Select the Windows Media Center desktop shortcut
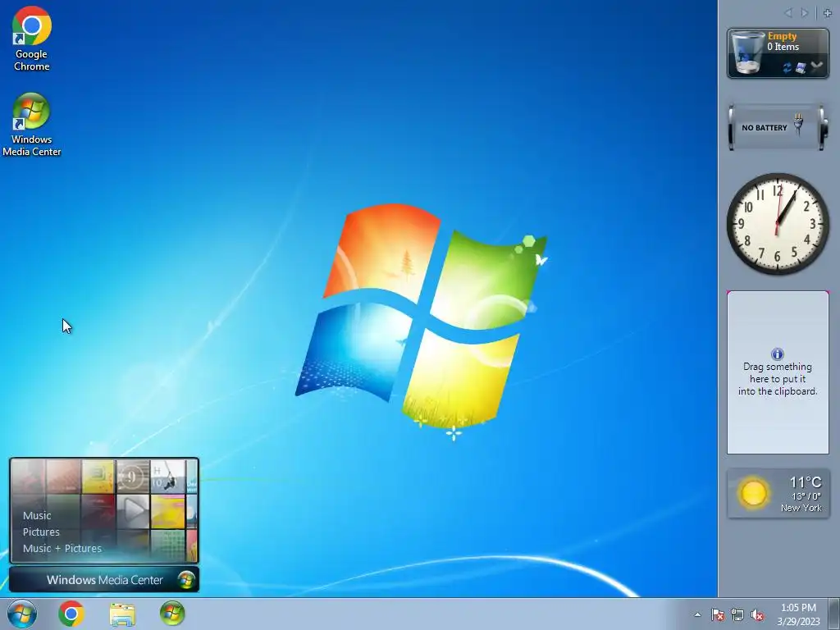Image resolution: width=840 pixels, height=630 pixels. 32,125
